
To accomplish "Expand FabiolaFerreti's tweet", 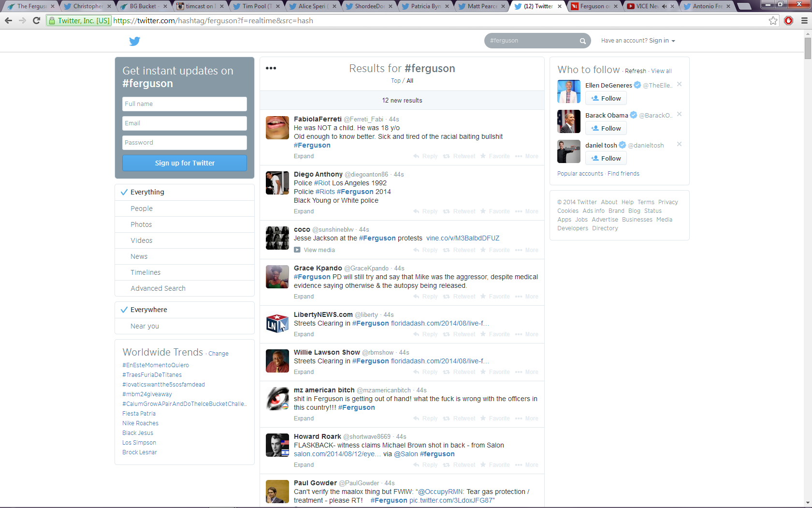I will coord(304,156).
